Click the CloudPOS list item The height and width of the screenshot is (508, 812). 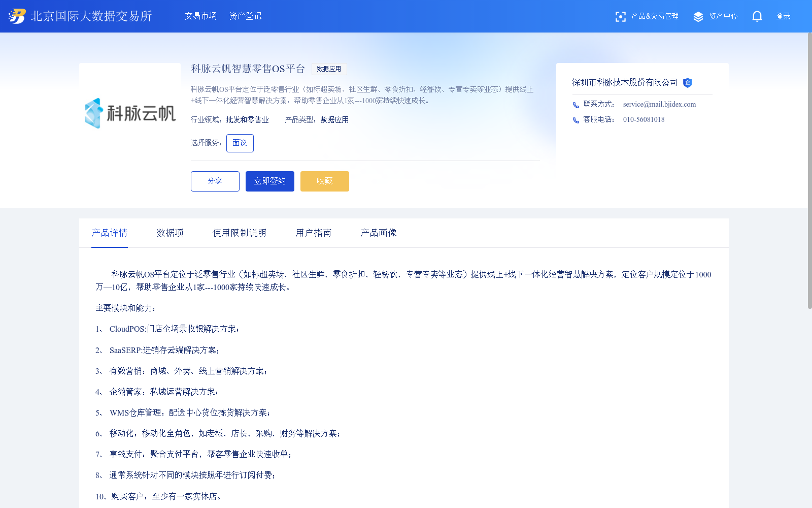(x=167, y=329)
